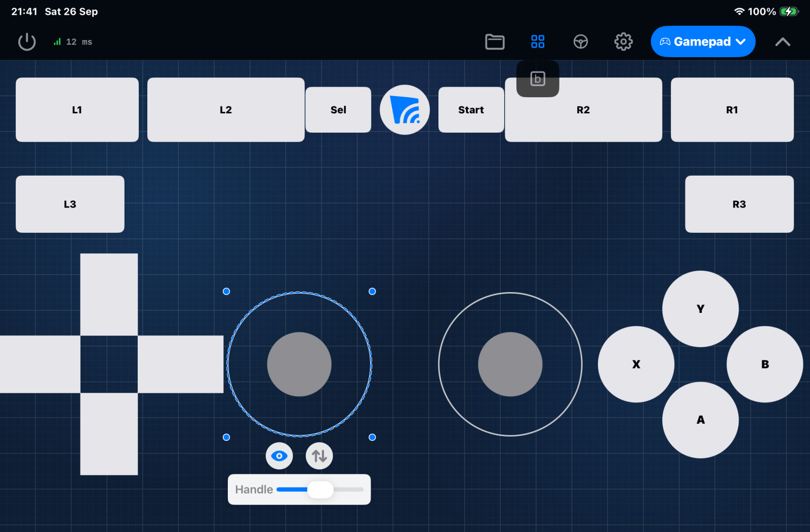Click the selected left joystick handle
Screen dimensions: 810x532
click(299, 364)
